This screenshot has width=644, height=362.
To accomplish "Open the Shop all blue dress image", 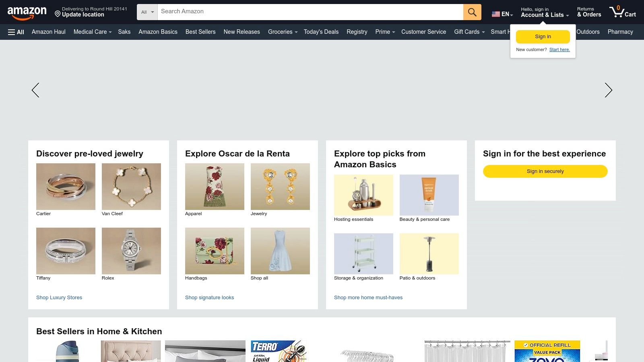I will tap(280, 251).
